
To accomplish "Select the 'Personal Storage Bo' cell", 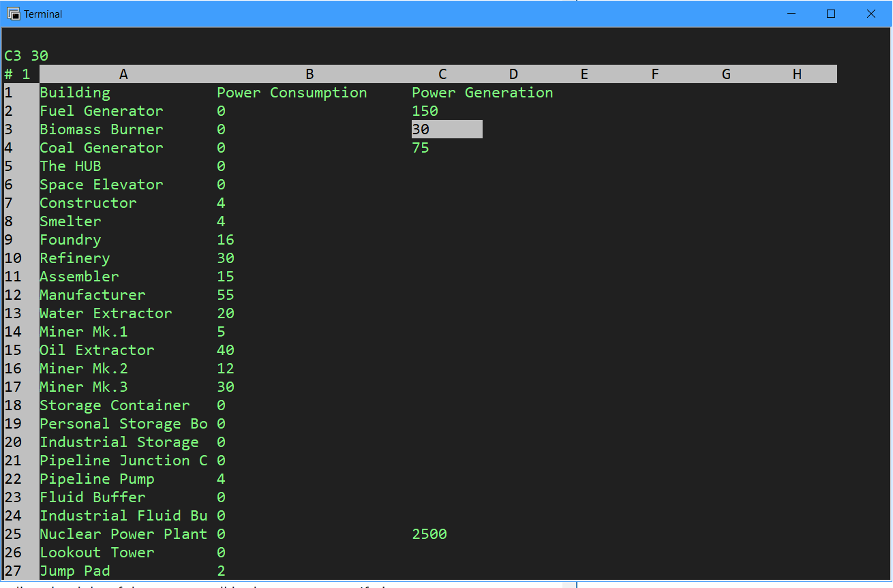I will 123,424.
